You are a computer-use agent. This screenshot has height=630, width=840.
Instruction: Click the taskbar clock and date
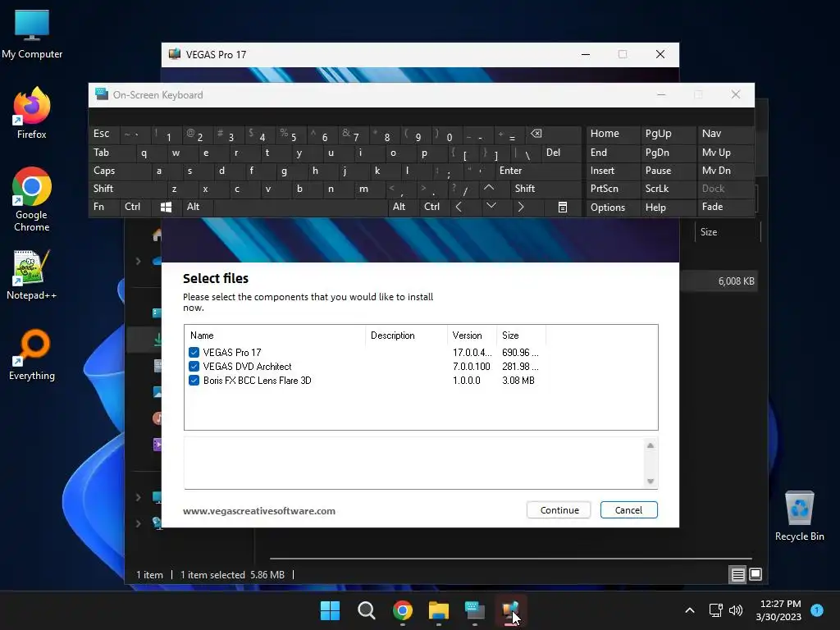[x=778, y=610]
